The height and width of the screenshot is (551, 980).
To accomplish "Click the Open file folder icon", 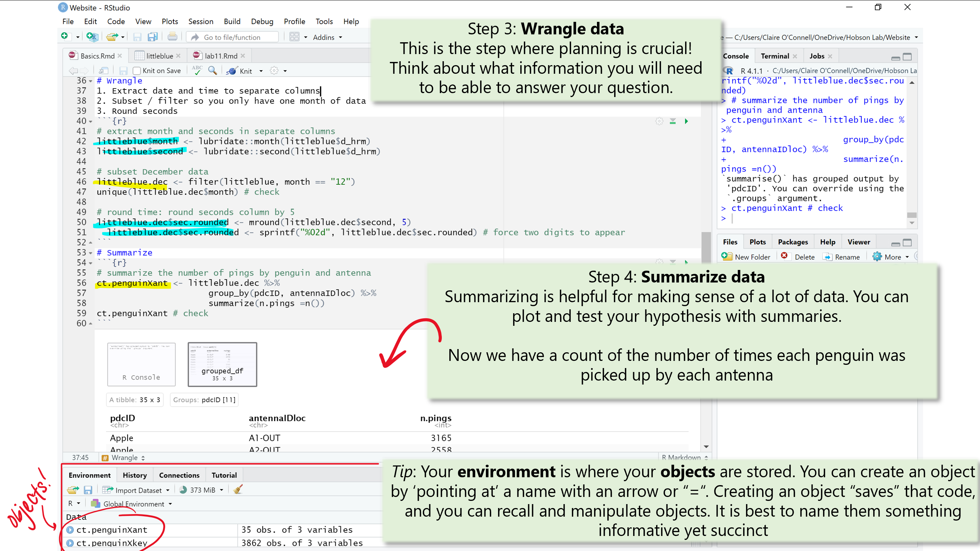I will coord(111,37).
